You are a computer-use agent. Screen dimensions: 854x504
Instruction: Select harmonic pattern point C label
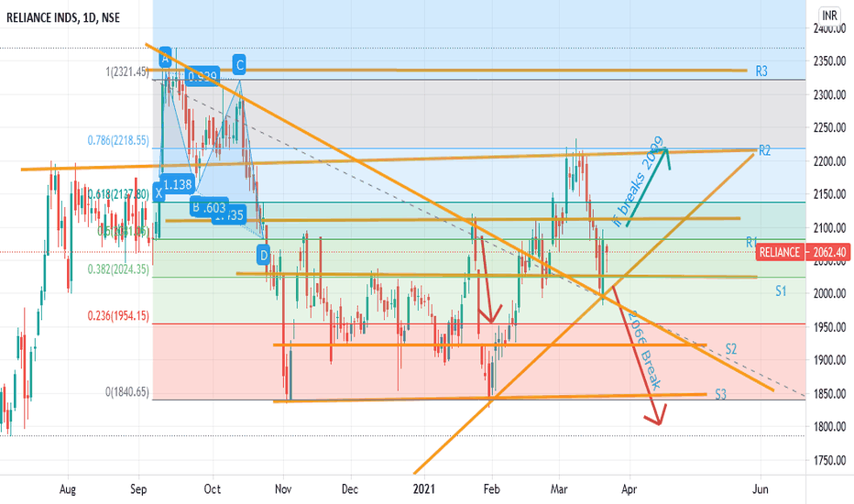click(x=239, y=65)
